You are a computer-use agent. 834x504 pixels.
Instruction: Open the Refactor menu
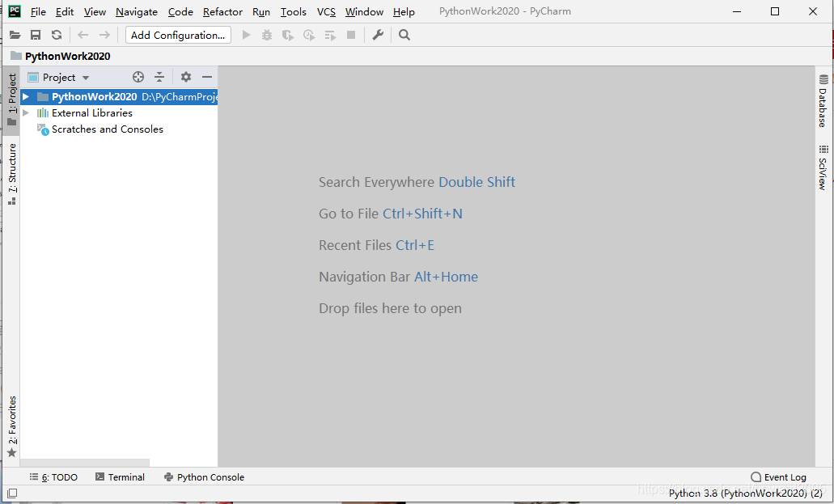(x=222, y=11)
